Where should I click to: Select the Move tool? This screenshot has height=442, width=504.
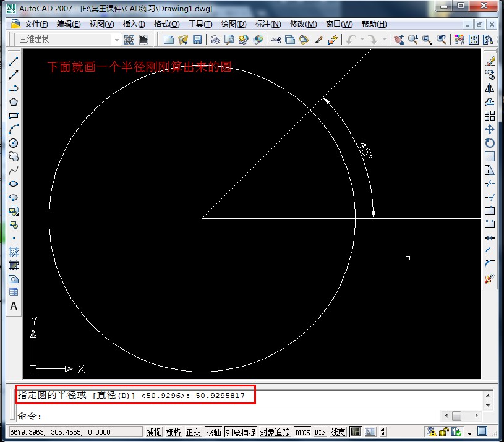coord(490,129)
